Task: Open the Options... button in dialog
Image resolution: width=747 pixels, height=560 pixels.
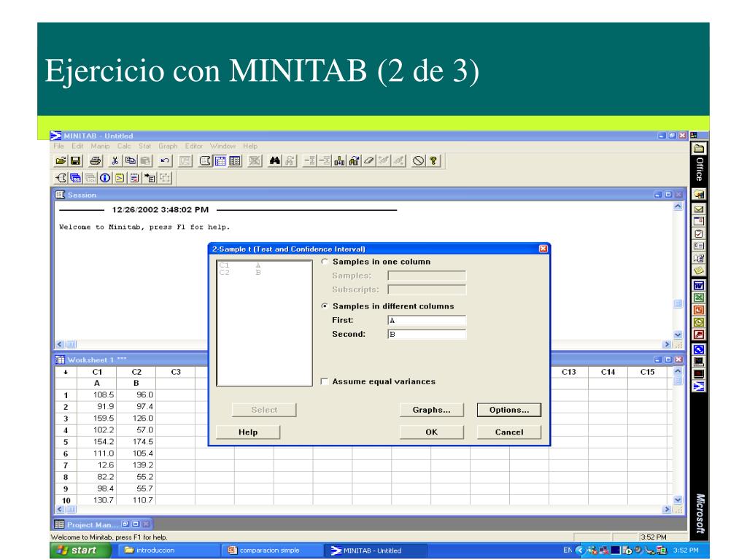Action: (x=509, y=410)
